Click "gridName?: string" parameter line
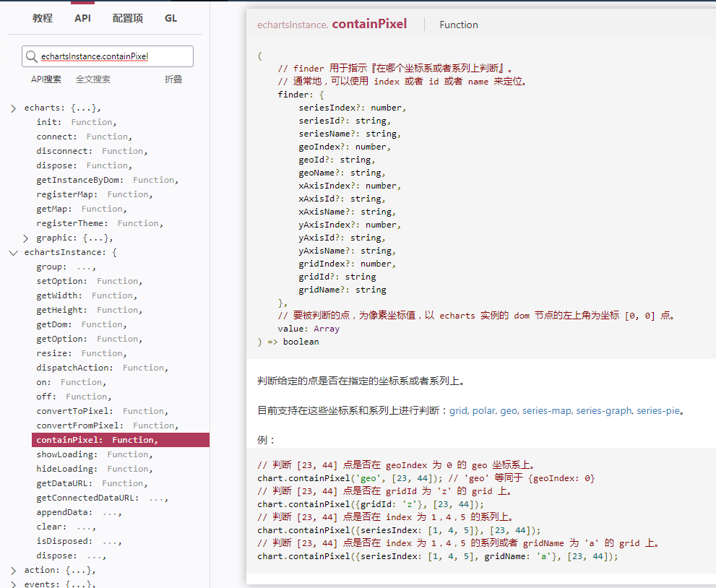This screenshot has height=588, width=716. (x=342, y=290)
